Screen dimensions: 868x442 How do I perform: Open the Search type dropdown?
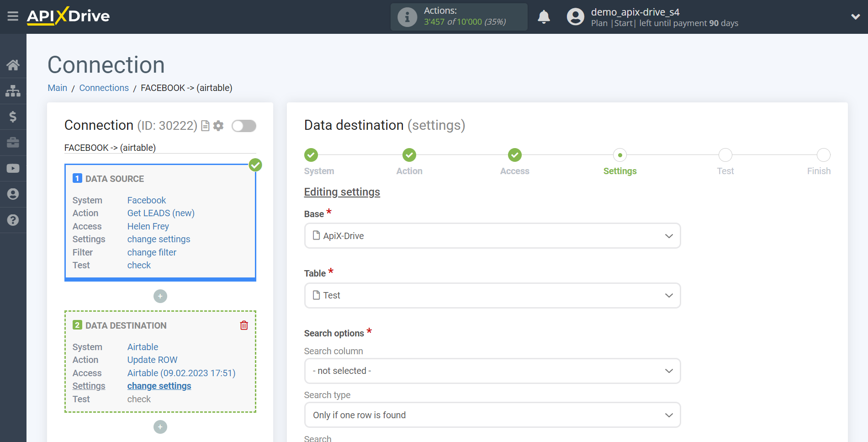pos(492,415)
